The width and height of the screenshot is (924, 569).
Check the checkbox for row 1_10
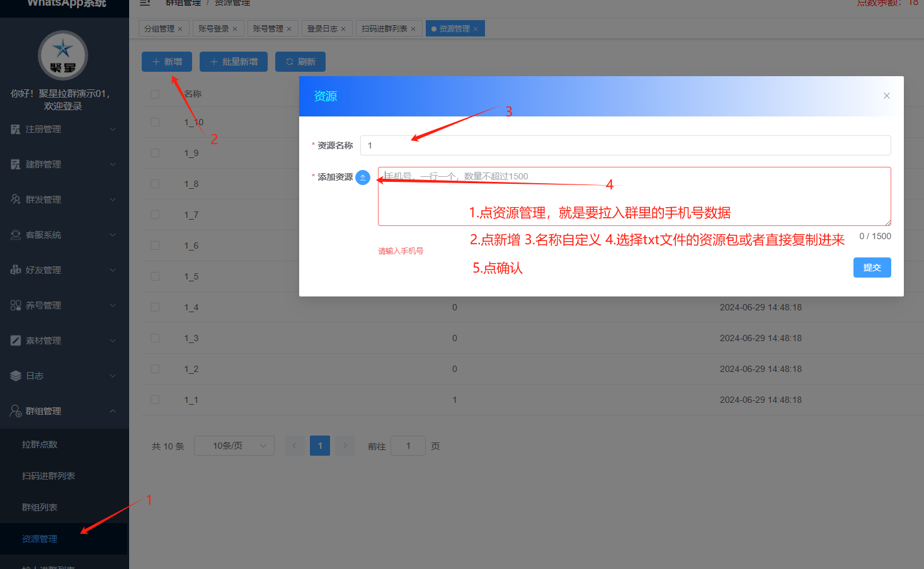point(154,122)
